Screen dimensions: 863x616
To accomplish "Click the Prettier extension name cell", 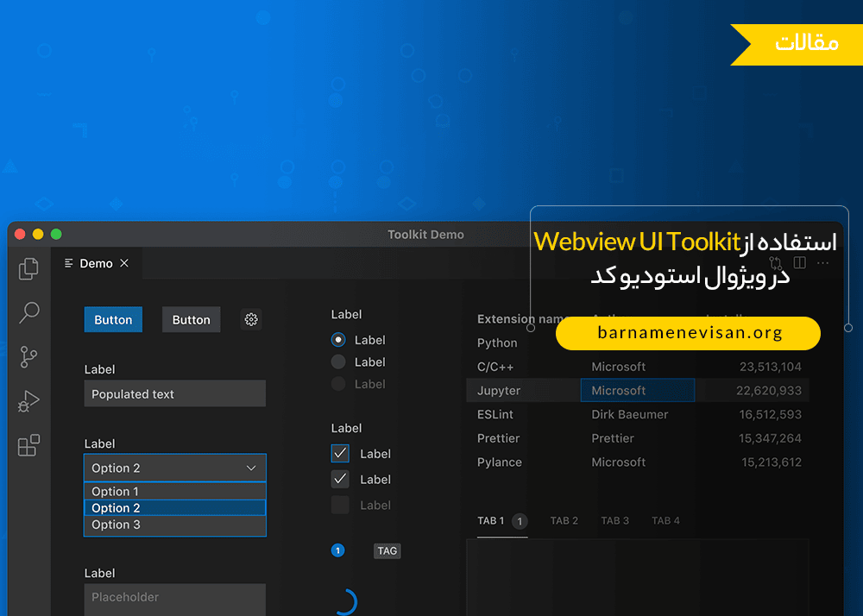I will [498, 438].
